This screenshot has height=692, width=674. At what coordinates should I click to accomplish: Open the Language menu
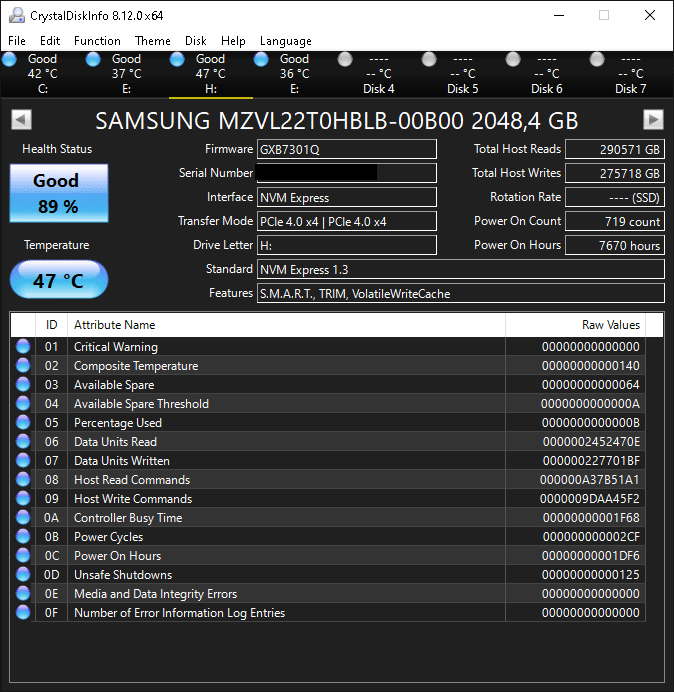(286, 41)
